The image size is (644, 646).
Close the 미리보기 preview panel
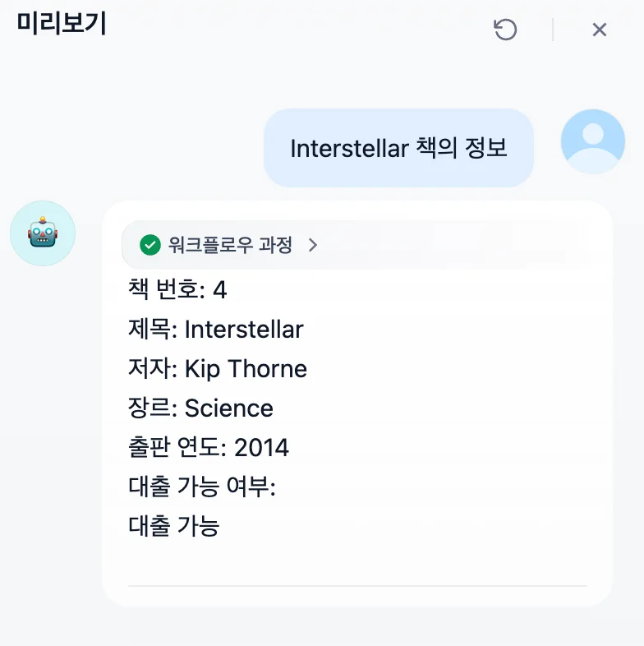[600, 30]
